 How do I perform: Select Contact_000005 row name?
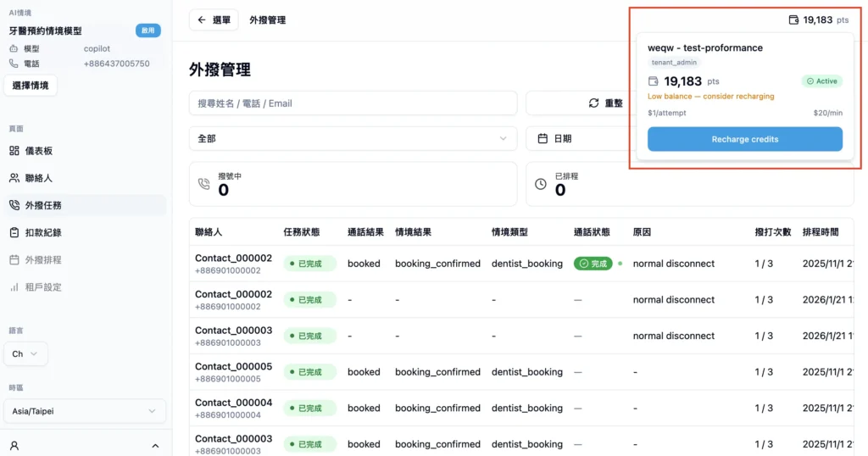(x=234, y=366)
